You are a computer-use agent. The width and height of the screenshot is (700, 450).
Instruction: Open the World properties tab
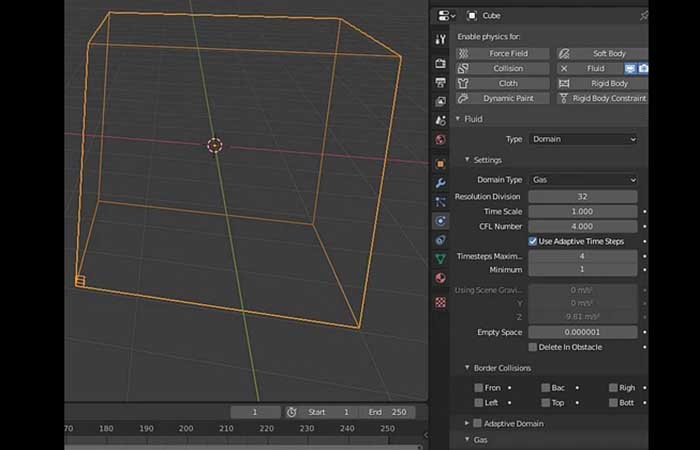click(441, 139)
